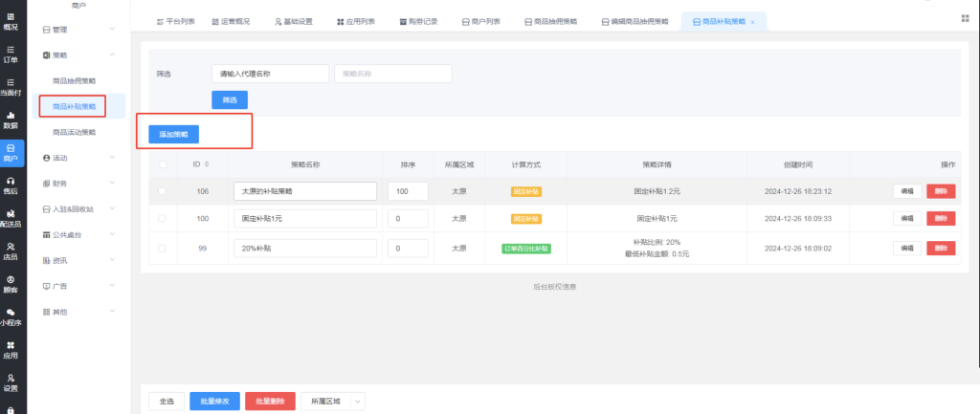This screenshot has width=980, height=414.
Task: Expand the 财务 menu section
Action: pyautogui.click(x=81, y=183)
